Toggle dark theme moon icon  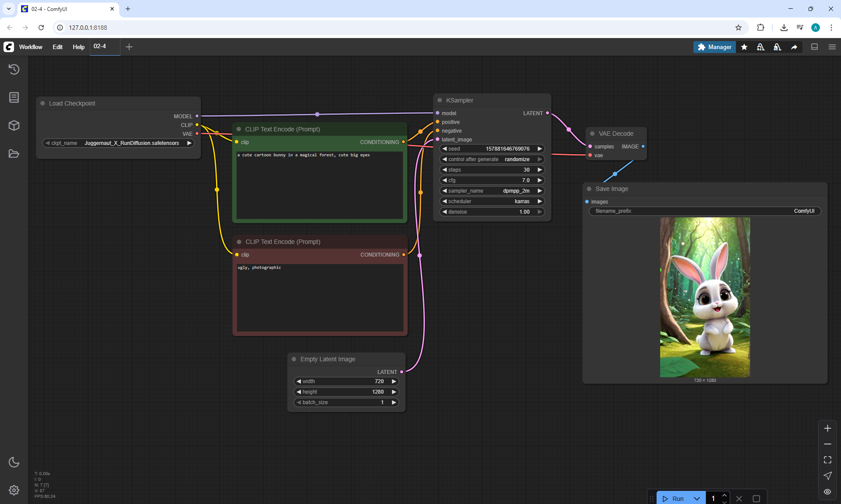(x=14, y=462)
